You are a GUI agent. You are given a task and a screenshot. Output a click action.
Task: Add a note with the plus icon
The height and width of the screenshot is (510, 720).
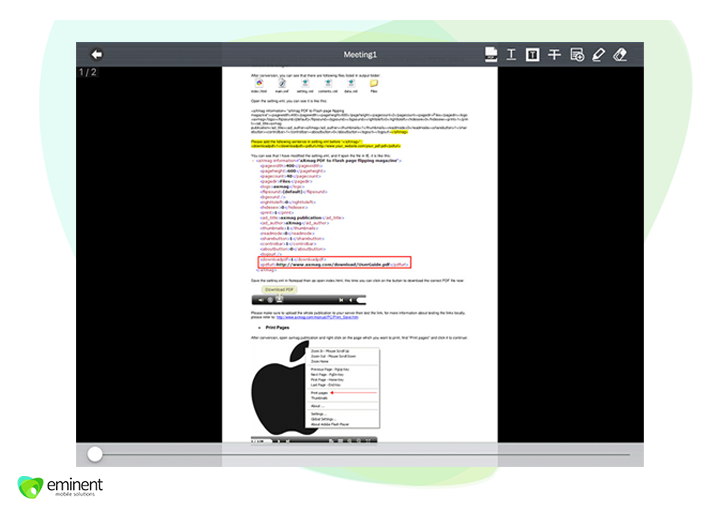click(x=577, y=54)
